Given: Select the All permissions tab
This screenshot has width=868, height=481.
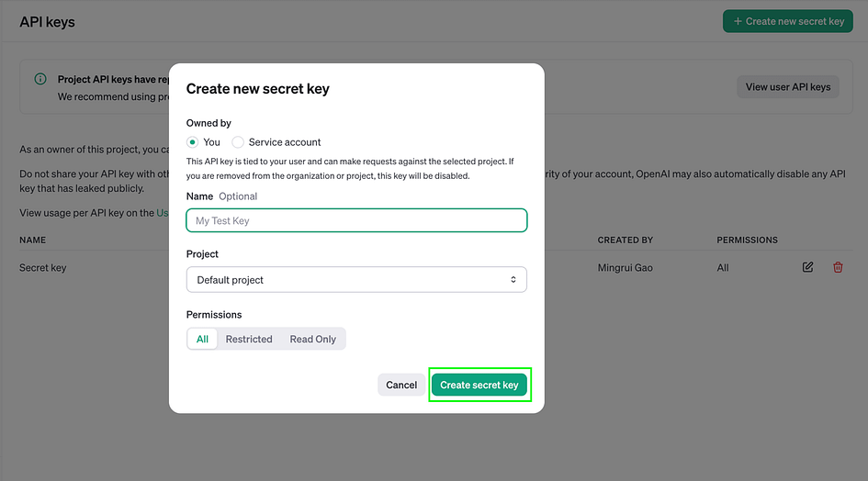Looking at the screenshot, I should pos(202,339).
